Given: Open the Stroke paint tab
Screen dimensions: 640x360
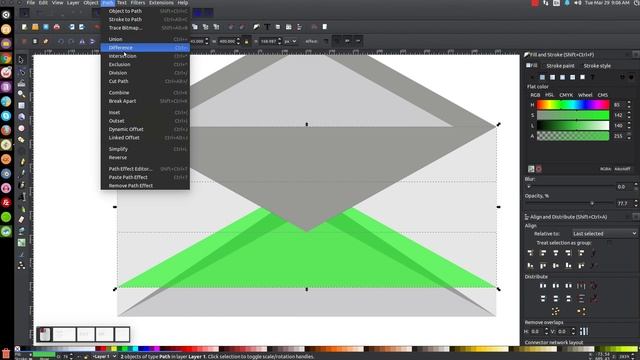Looking at the screenshot, I should [560, 66].
